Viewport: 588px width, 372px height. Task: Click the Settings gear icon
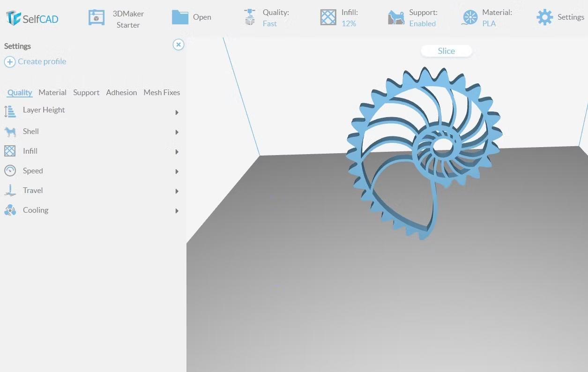click(x=544, y=17)
